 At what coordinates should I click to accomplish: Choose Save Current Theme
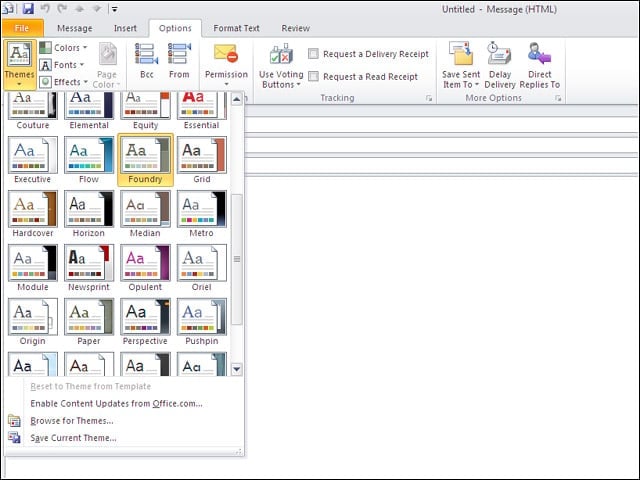(x=73, y=438)
